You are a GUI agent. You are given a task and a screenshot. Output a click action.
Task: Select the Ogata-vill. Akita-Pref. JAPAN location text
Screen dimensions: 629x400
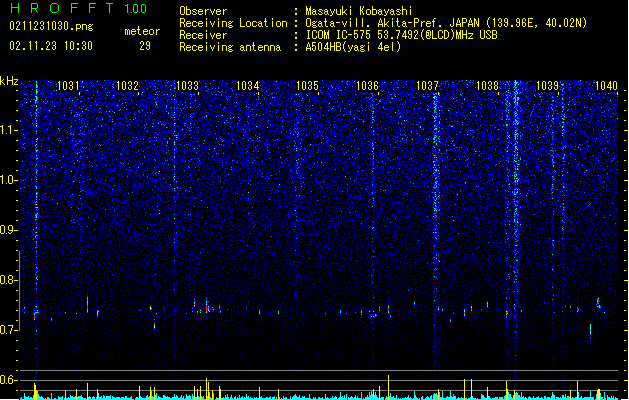[446, 23]
